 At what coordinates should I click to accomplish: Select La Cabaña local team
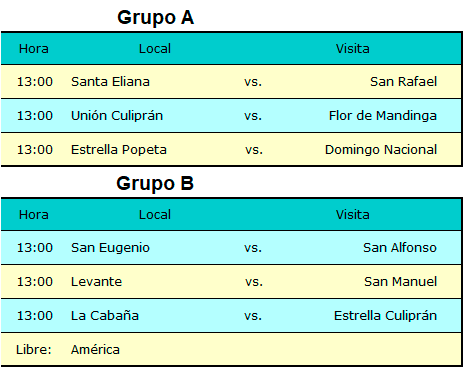(105, 316)
